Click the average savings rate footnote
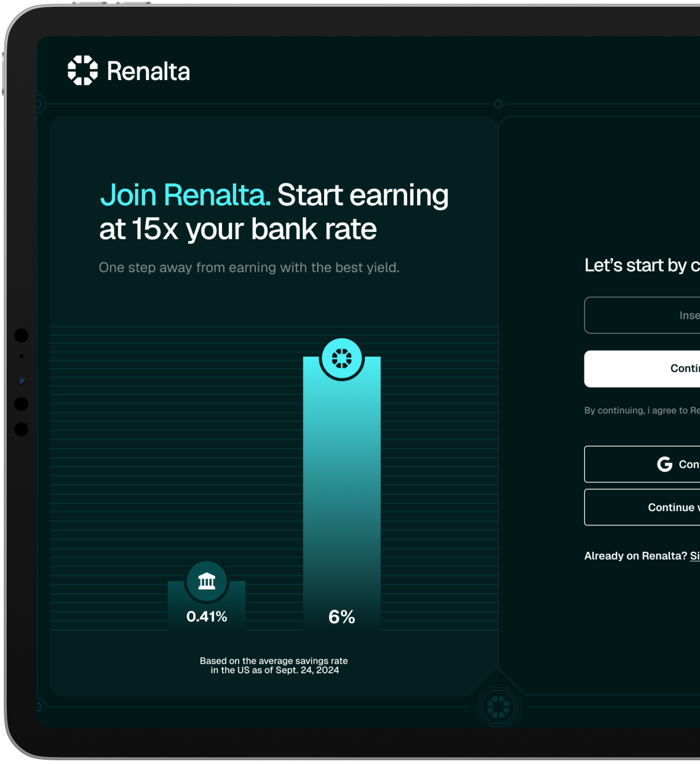The height and width of the screenshot is (764, 700). coord(274,666)
